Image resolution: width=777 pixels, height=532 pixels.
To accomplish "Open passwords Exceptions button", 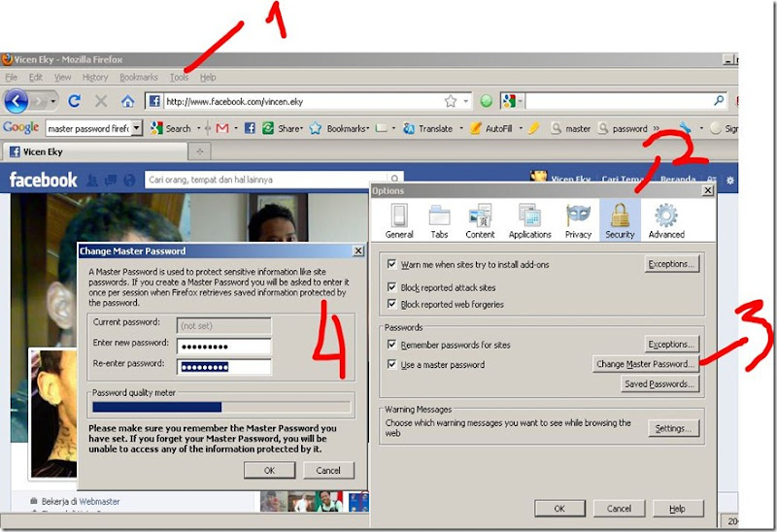I will [671, 344].
